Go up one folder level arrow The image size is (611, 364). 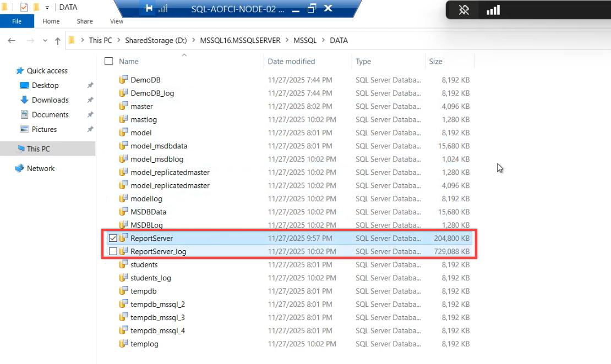[x=58, y=41]
